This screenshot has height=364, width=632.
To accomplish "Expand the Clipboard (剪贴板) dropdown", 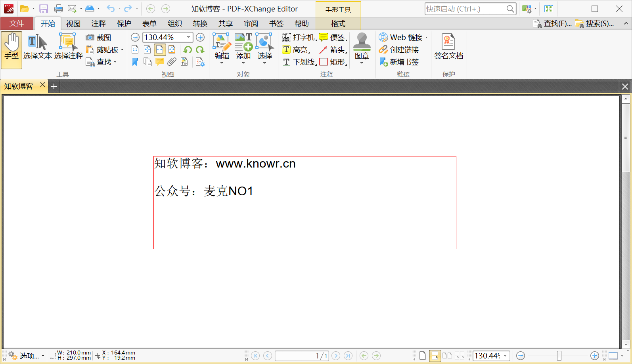I will 123,50.
